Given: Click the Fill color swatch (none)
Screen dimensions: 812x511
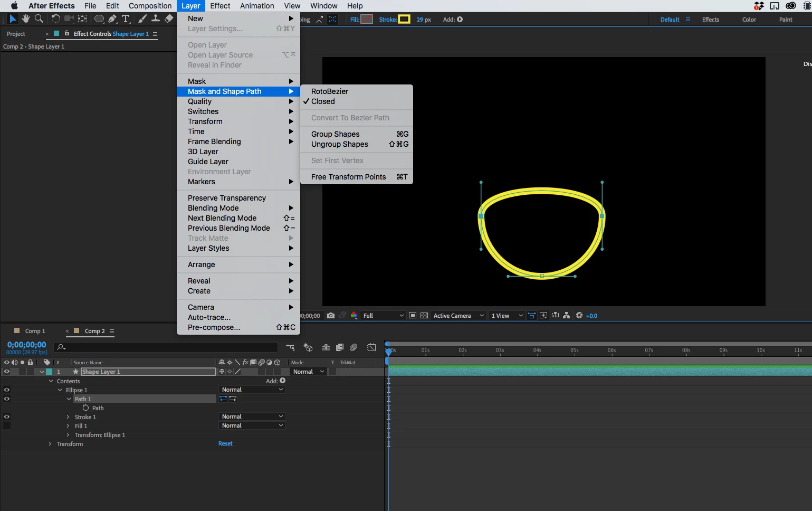Looking at the screenshot, I should pyautogui.click(x=367, y=20).
